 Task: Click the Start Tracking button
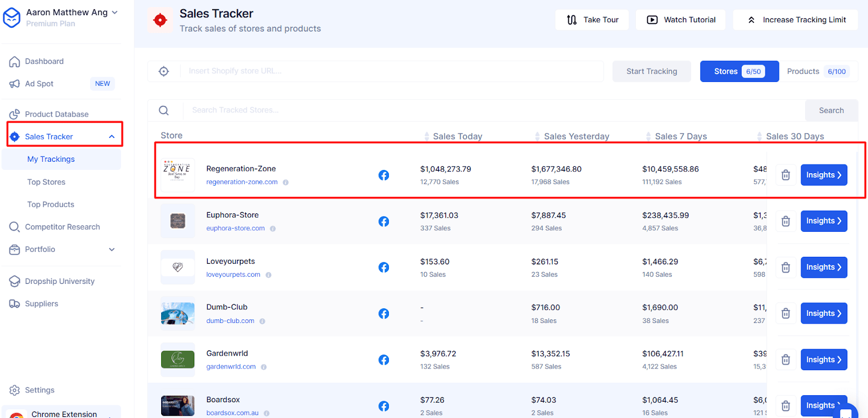[x=652, y=71]
